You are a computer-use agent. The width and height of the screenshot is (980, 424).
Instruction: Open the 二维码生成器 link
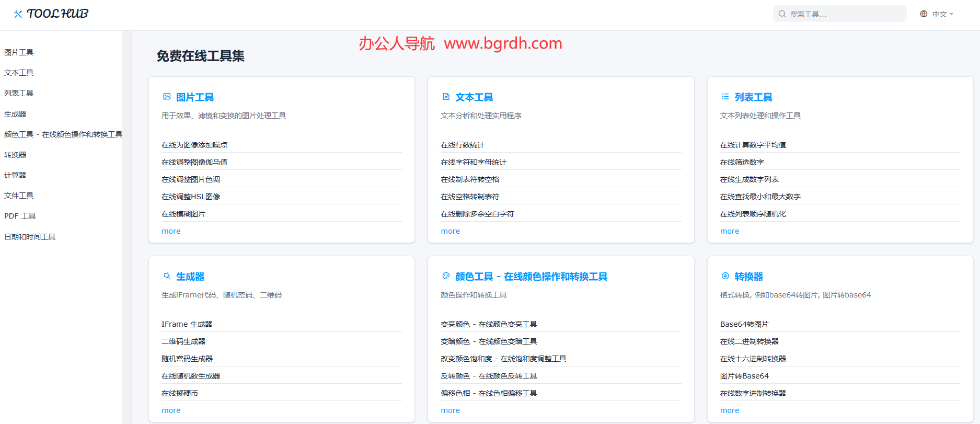pos(183,341)
